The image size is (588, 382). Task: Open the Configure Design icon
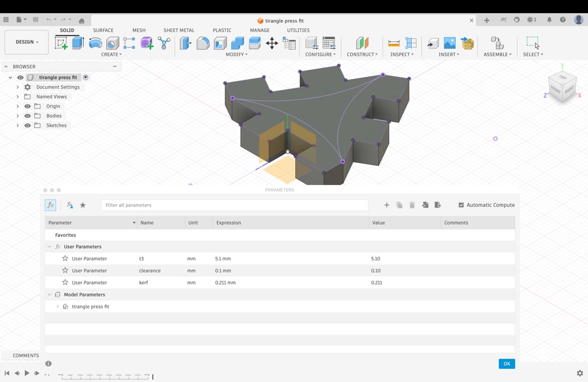pyautogui.click(x=312, y=43)
